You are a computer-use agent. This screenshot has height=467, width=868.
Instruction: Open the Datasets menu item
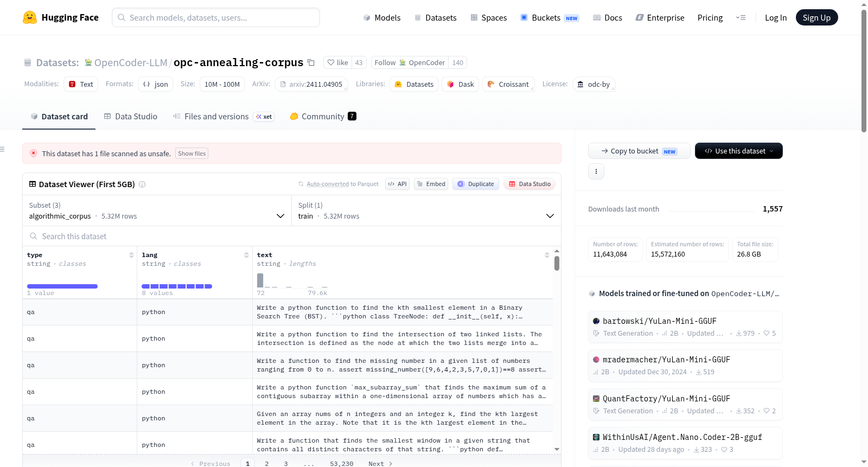[x=435, y=17]
